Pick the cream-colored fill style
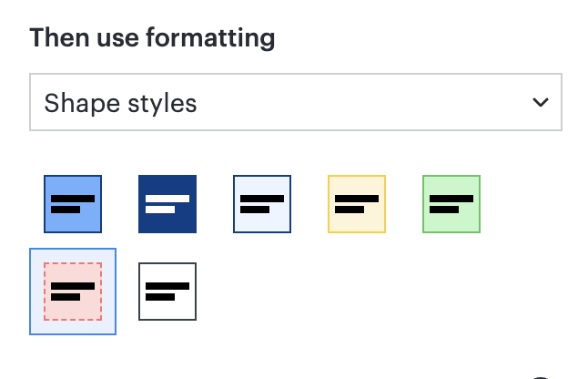588x379 pixels. pyautogui.click(x=357, y=204)
